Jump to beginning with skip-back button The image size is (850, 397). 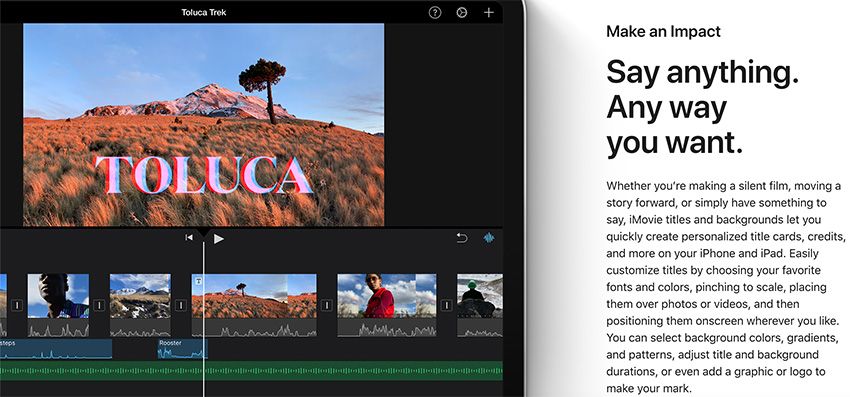(189, 238)
